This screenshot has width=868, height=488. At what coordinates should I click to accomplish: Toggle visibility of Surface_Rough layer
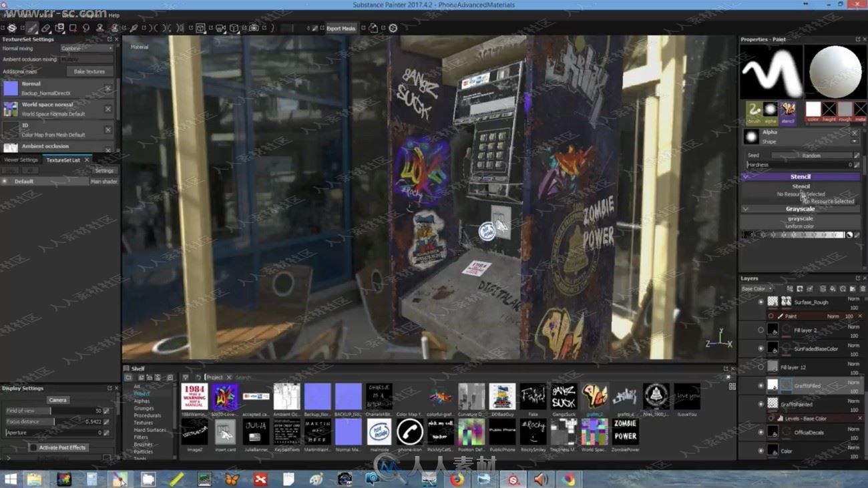(x=761, y=302)
